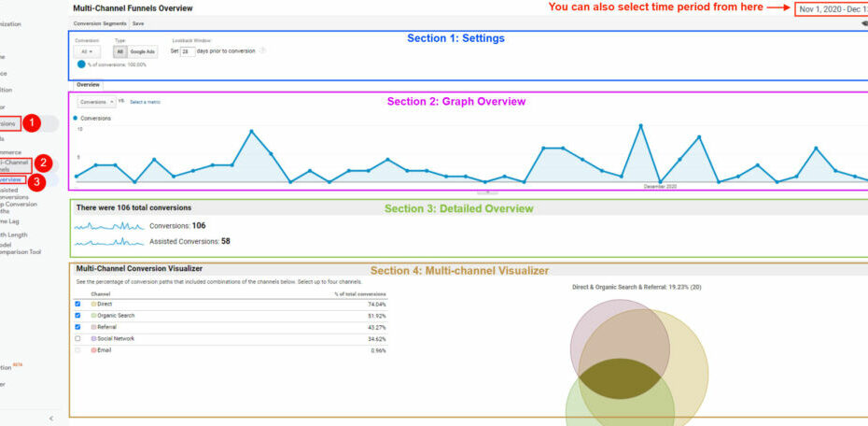Click the Social Network color swatch
Viewport: 868px width, 426px height.
[x=93, y=338]
